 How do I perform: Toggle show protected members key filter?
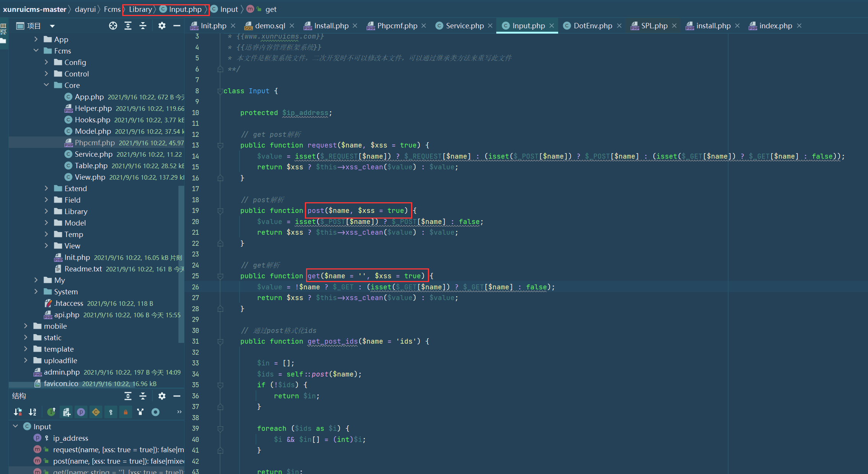111,412
